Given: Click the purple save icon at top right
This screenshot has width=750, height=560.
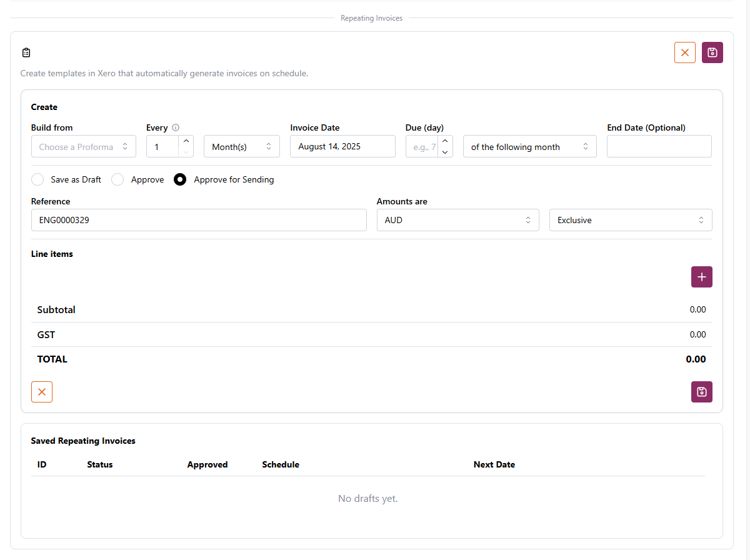Looking at the screenshot, I should [712, 52].
